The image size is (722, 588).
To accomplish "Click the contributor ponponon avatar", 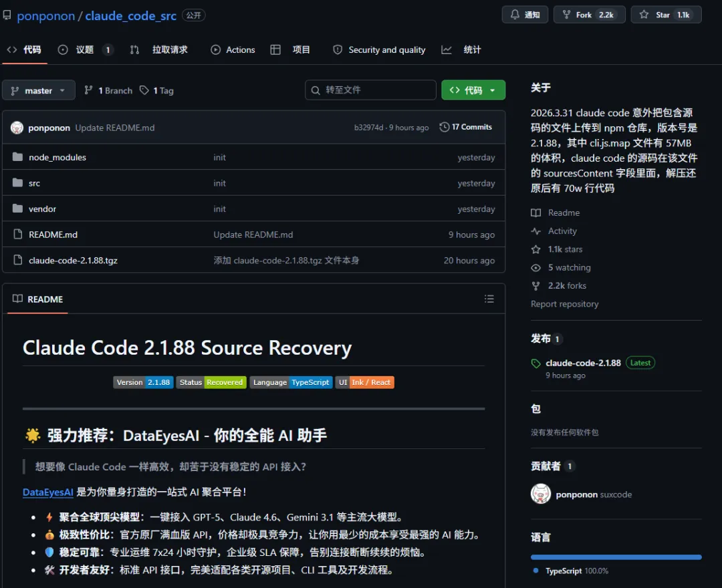I will coord(541,494).
